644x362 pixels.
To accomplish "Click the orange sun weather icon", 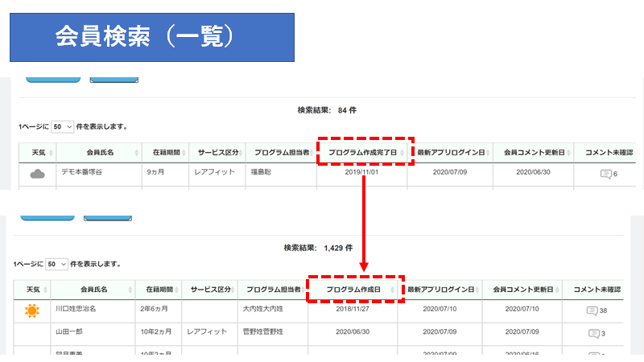I will click(32, 311).
